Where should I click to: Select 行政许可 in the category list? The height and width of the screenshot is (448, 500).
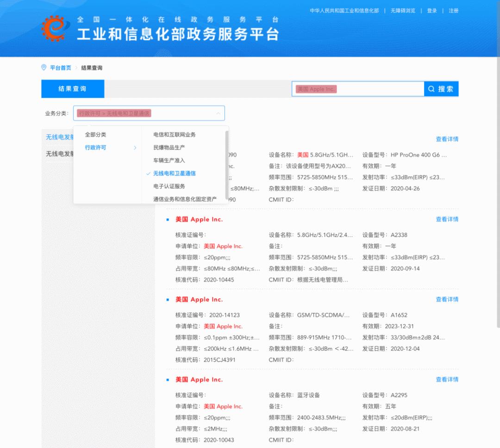(95, 147)
